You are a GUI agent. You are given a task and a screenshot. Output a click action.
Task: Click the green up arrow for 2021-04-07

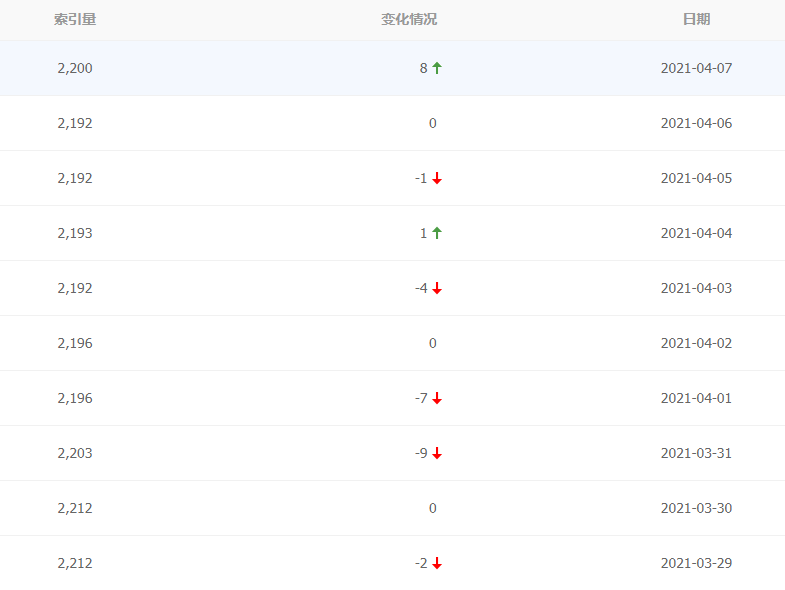pos(437,68)
